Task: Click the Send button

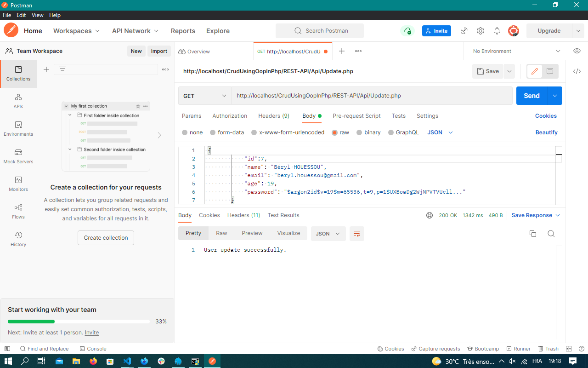Action: 531,96
